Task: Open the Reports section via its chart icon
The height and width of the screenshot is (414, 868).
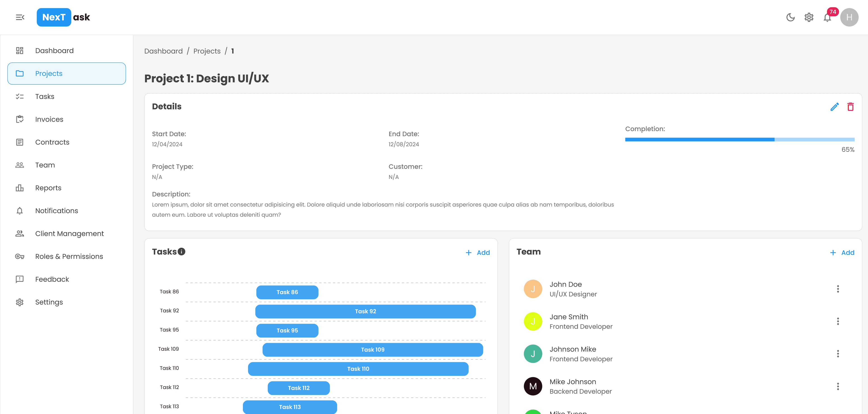Action: (x=19, y=188)
